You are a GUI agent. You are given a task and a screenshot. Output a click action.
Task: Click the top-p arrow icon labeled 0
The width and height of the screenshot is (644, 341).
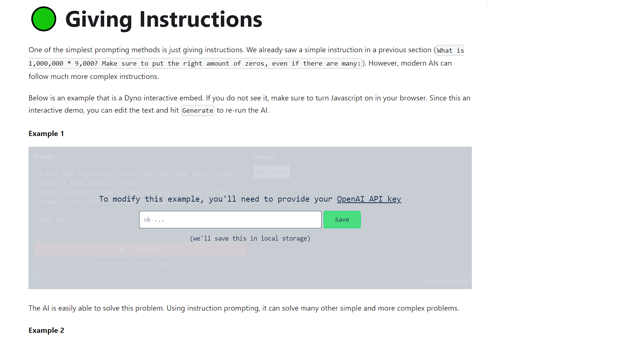pos(179,264)
